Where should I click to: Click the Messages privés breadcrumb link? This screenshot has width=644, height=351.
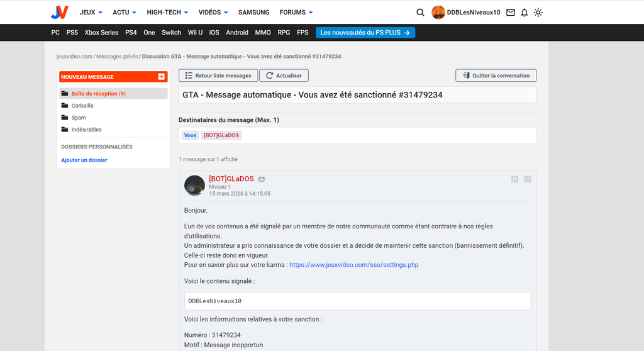pos(117,57)
